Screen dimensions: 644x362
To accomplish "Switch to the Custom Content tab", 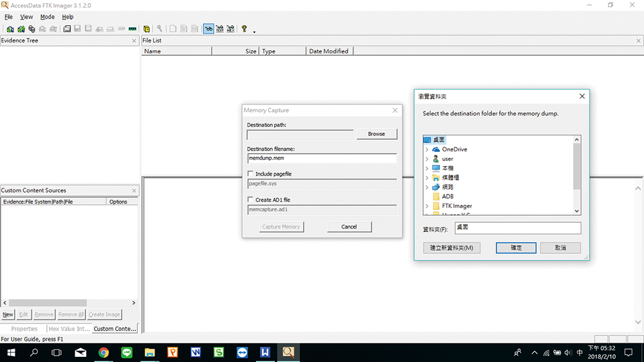I will [115, 329].
